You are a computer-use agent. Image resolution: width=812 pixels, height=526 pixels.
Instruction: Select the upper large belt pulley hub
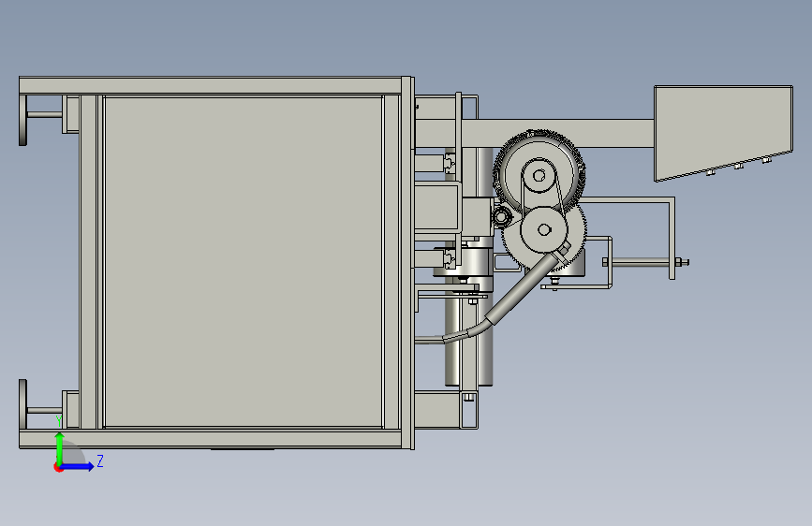pyautogui.click(x=539, y=176)
